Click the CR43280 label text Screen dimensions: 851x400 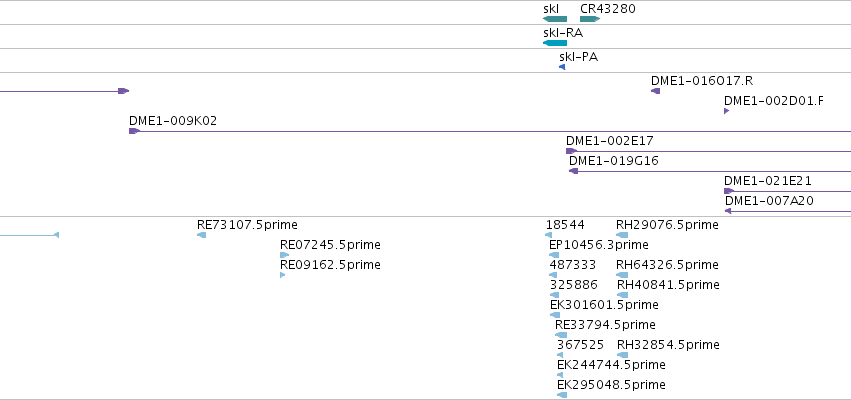click(608, 9)
